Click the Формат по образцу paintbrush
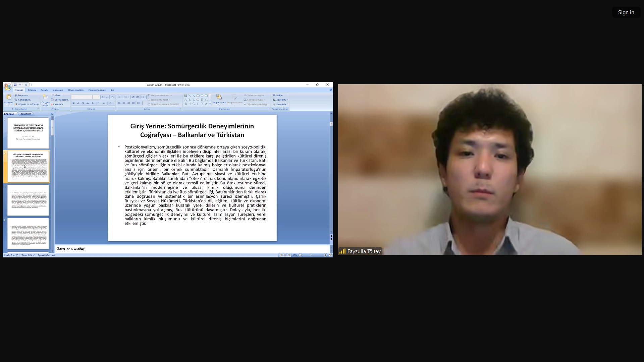The image size is (644, 362). pos(16,104)
